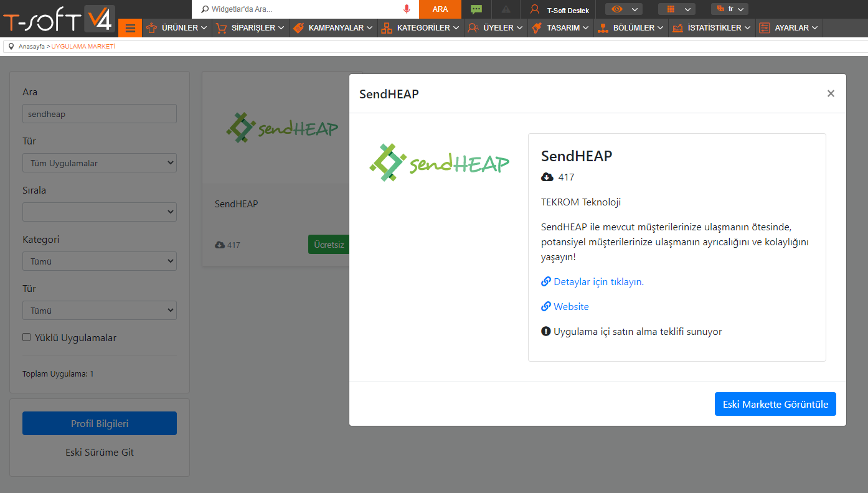
Task: Click the warning triangle notifications icon
Action: pos(506,9)
